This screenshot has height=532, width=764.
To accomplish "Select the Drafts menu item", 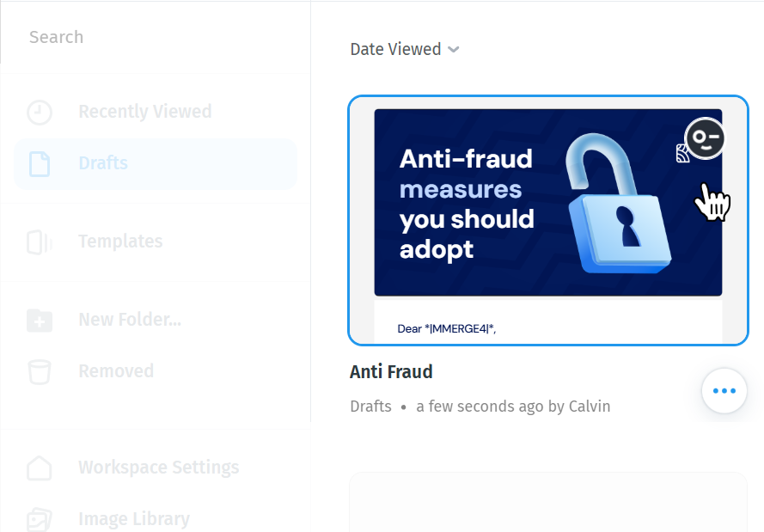I will [156, 163].
